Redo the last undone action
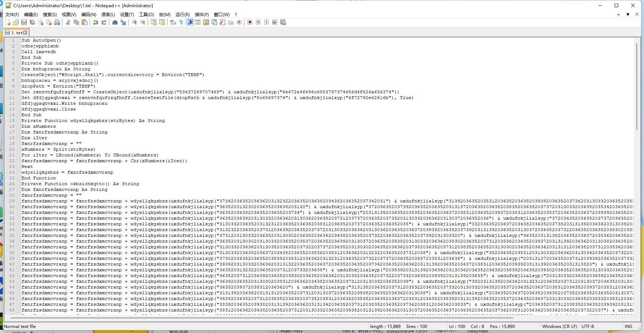 tap(104, 22)
